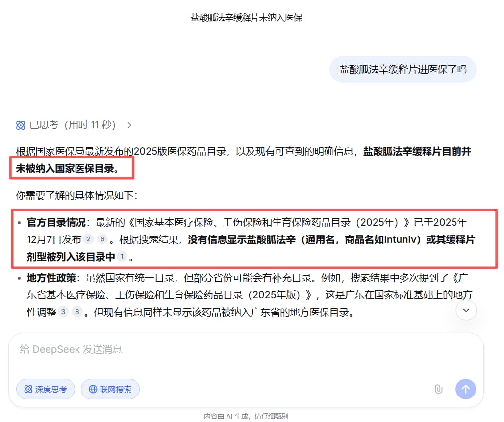Attach a file using the paperclip icon
This screenshot has width=504, height=422.
tap(439, 389)
